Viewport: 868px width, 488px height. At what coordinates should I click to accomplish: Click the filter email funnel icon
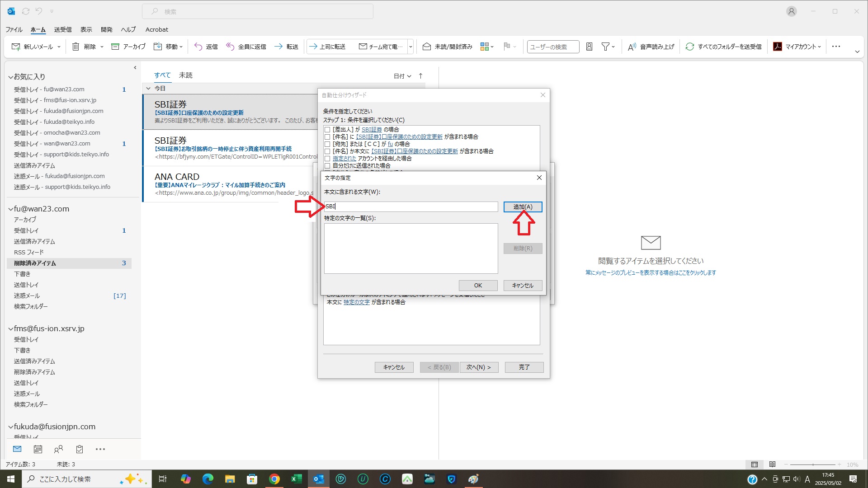coord(605,47)
